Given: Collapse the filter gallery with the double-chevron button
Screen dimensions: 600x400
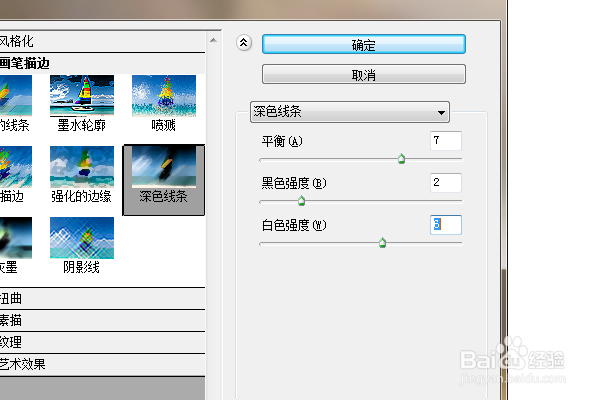Looking at the screenshot, I should click(244, 43).
